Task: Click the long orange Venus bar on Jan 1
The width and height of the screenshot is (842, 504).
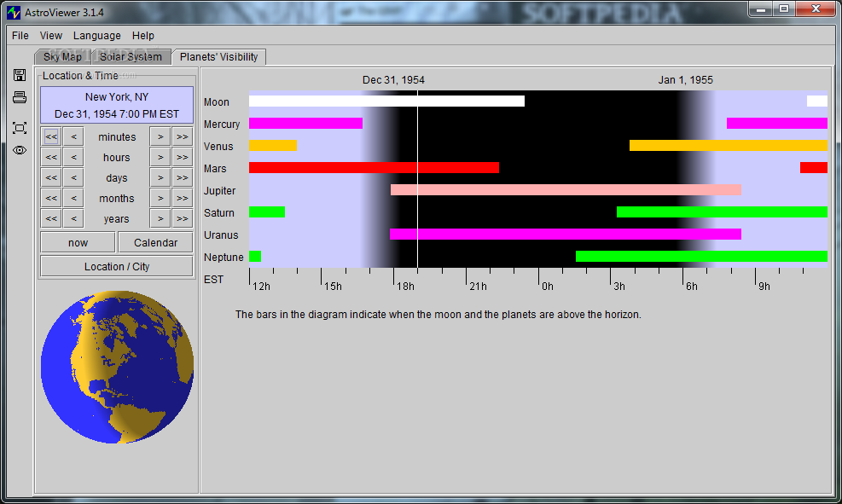Action: (729, 146)
